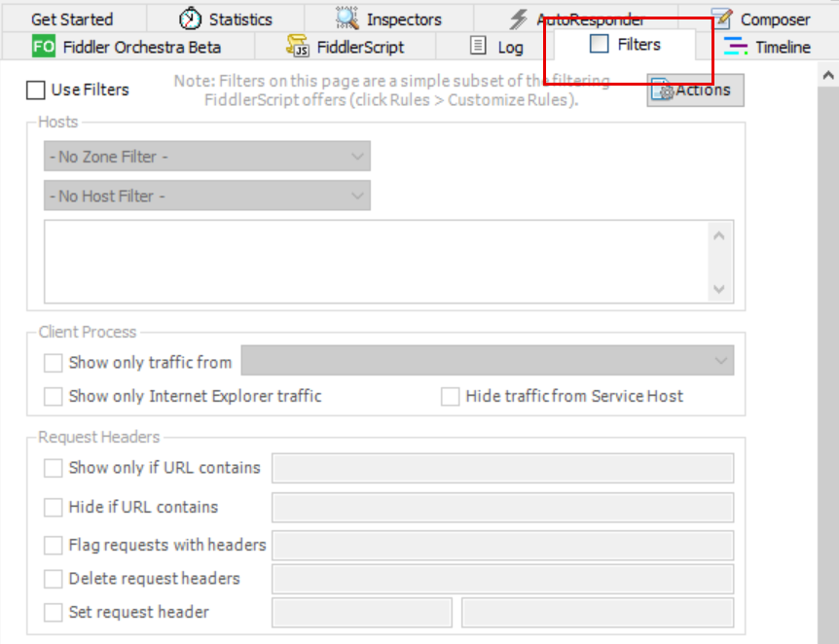
Task: Switch to the Statistics tab
Action: click(226, 18)
